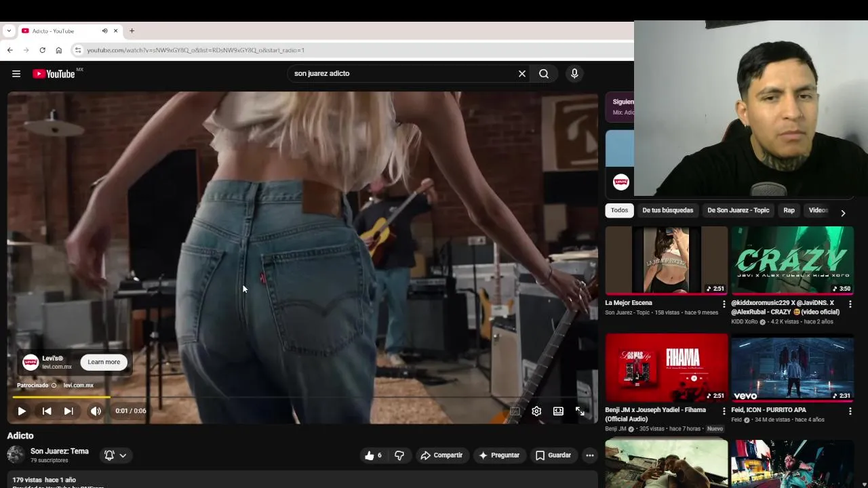
Task: Skip to previous video in player
Action: (x=47, y=411)
